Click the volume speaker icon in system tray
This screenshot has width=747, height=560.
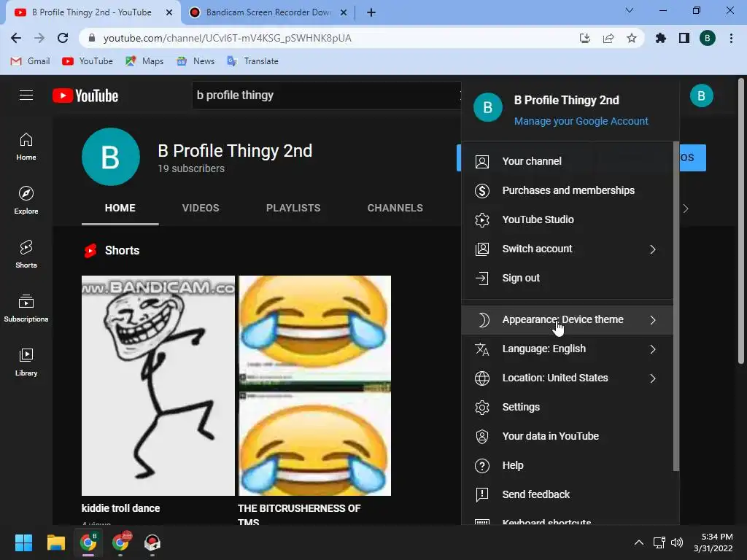point(676,542)
